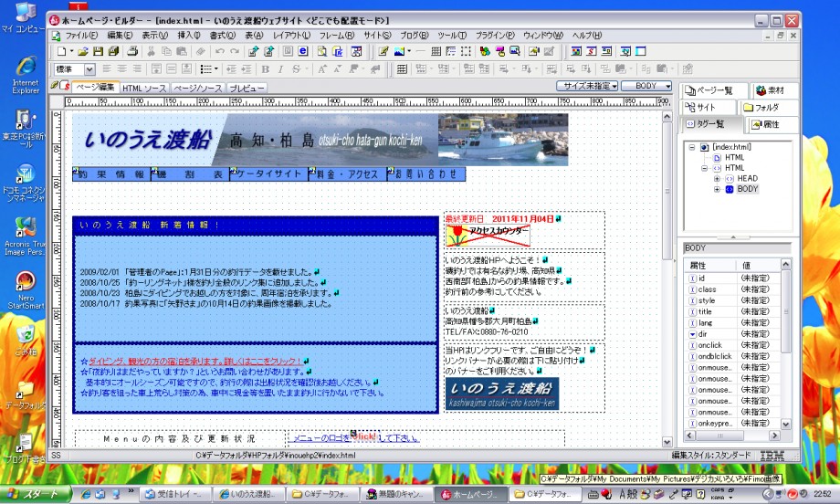Click the edit pencil-note icon
Screen dimensions: 840x504
(383, 51)
